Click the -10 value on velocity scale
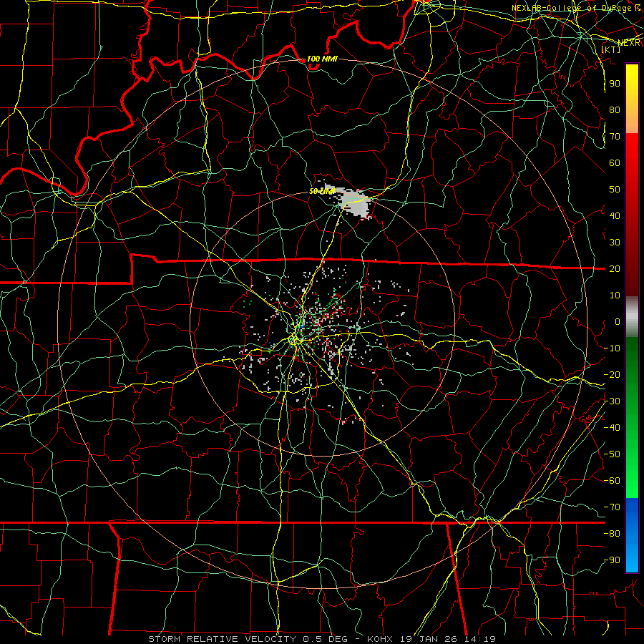The height and width of the screenshot is (644, 644). tap(613, 348)
